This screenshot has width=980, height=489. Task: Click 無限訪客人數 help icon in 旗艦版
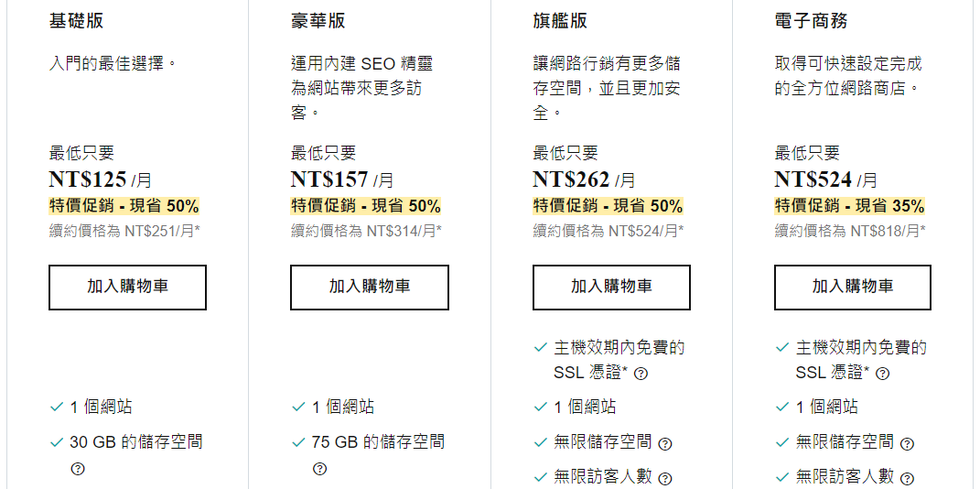665,479
